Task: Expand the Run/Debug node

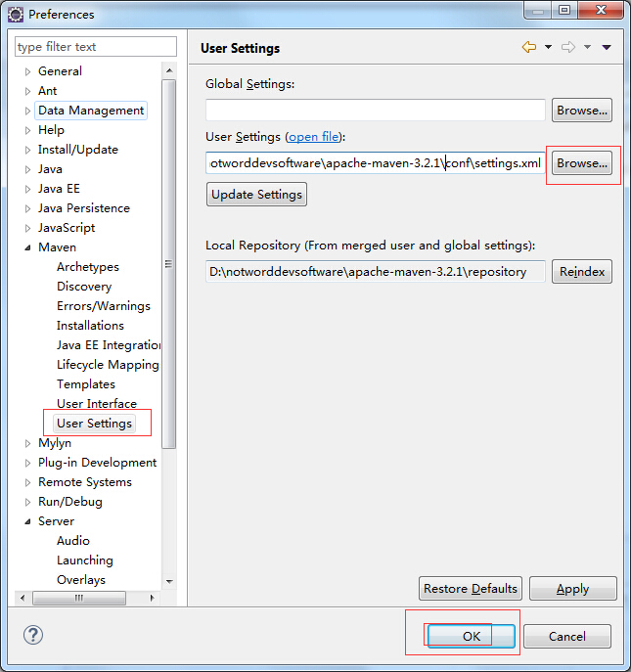Action: [27, 502]
